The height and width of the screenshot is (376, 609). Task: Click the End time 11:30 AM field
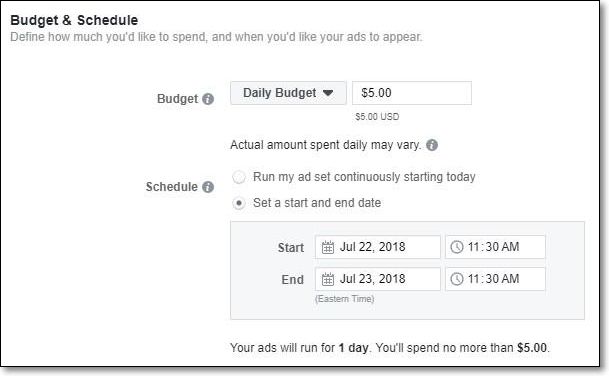[495, 279]
